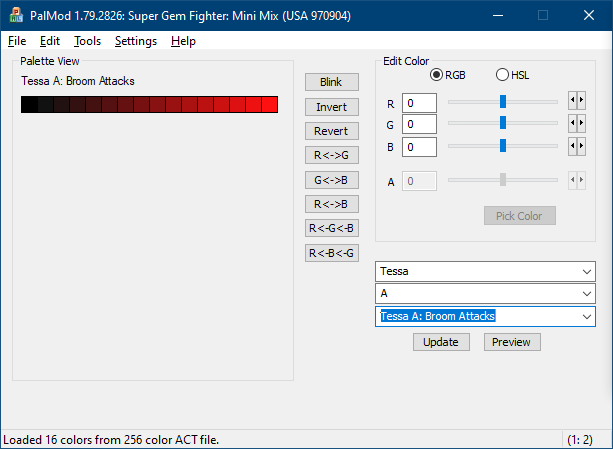
Task: Swap red and green with R<->G
Action: tap(332, 155)
